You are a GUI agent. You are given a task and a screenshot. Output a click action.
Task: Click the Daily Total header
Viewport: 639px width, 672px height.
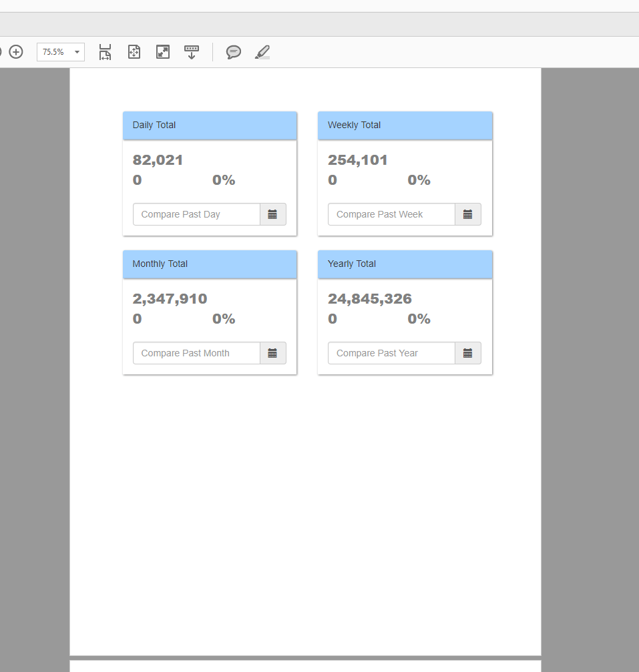210,125
